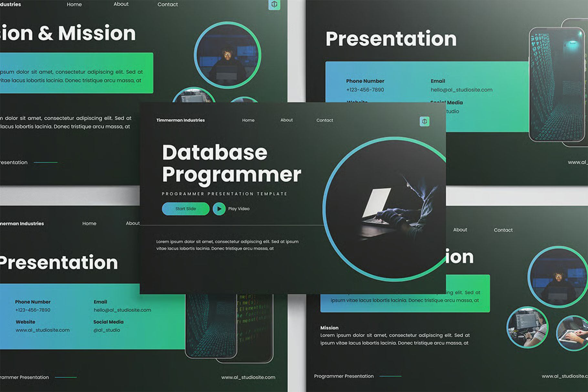Click the Start Slide button
Image resolution: width=588 pixels, height=392 pixels.
pyautogui.click(x=185, y=209)
